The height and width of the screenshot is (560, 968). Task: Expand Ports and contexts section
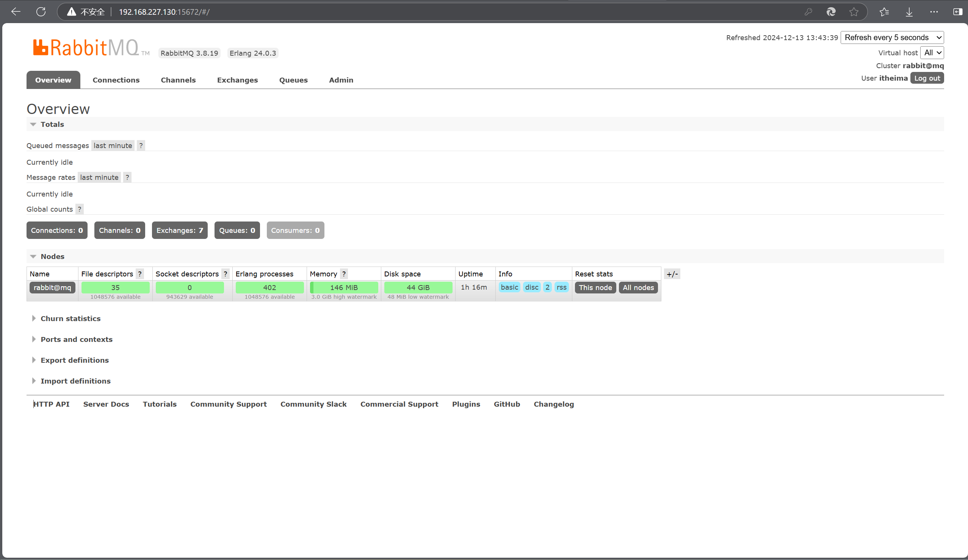77,339
